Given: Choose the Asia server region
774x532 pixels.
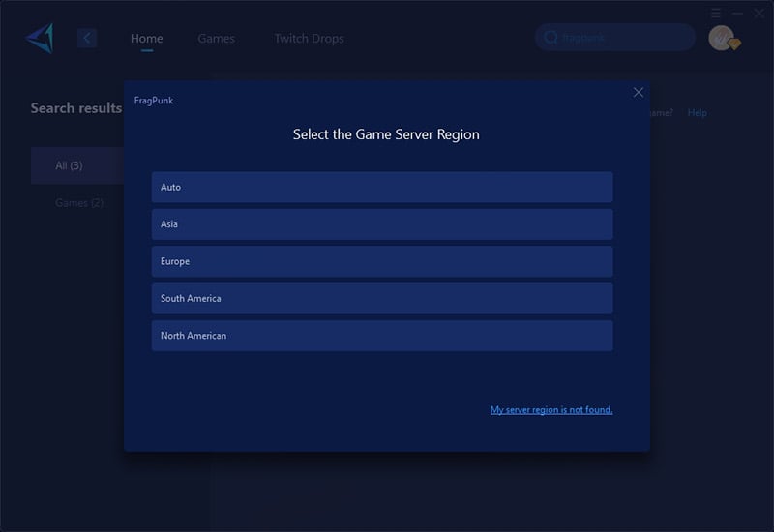Looking at the screenshot, I should (382, 224).
